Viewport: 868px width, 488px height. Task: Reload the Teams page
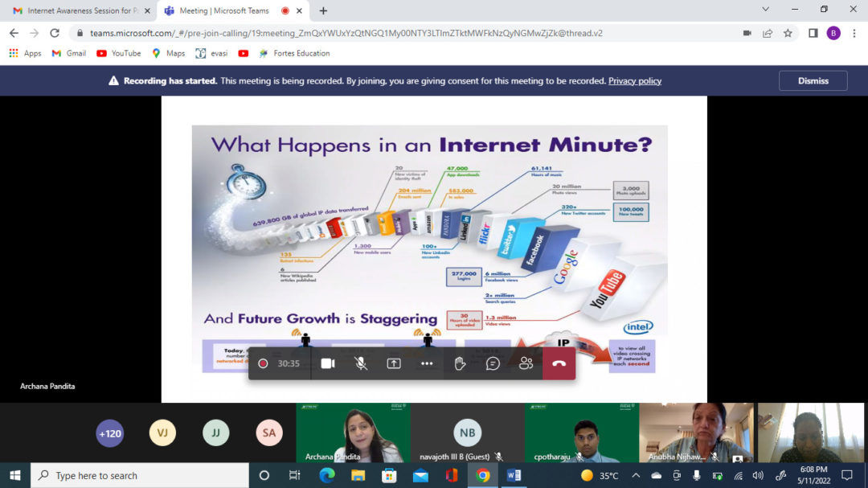[x=55, y=33]
